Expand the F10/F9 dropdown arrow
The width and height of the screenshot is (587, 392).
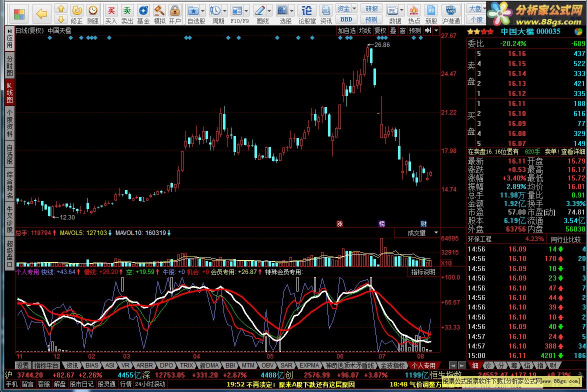tap(246, 10)
